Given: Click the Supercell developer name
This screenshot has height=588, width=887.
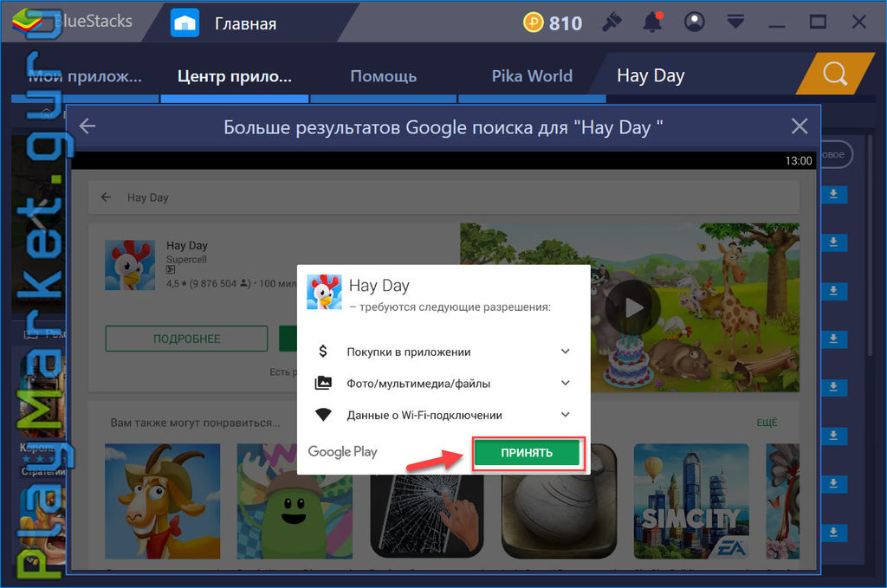Looking at the screenshot, I should (x=186, y=260).
